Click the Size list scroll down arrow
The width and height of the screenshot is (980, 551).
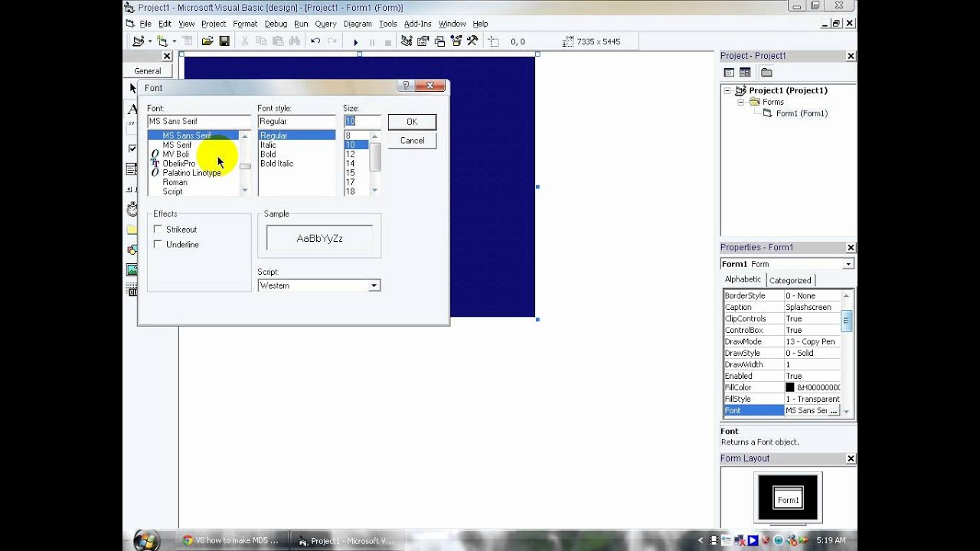[375, 190]
